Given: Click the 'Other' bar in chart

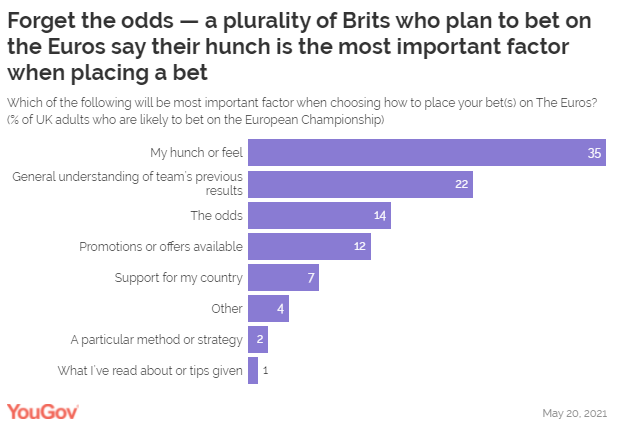Looking at the screenshot, I should tap(267, 308).
